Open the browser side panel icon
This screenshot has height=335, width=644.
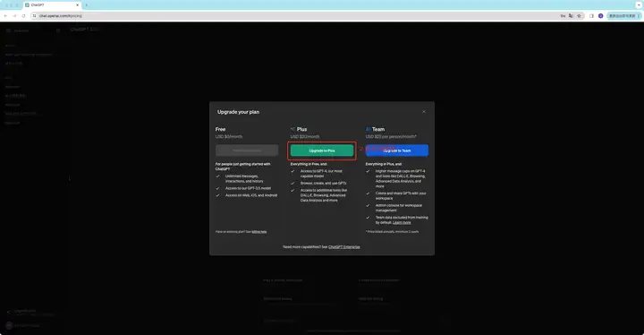click(x=591, y=16)
